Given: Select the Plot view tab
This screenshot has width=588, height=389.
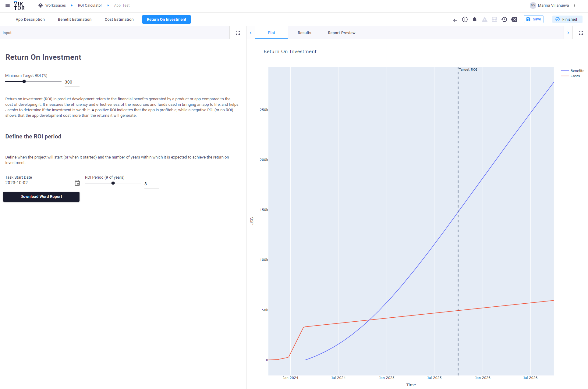Looking at the screenshot, I should (271, 33).
